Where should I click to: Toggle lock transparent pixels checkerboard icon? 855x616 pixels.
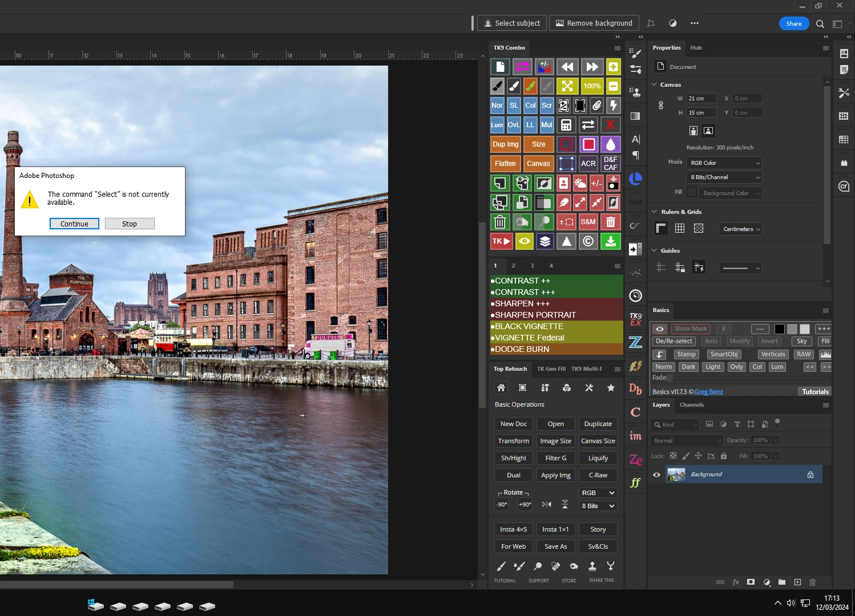pyautogui.click(x=673, y=456)
